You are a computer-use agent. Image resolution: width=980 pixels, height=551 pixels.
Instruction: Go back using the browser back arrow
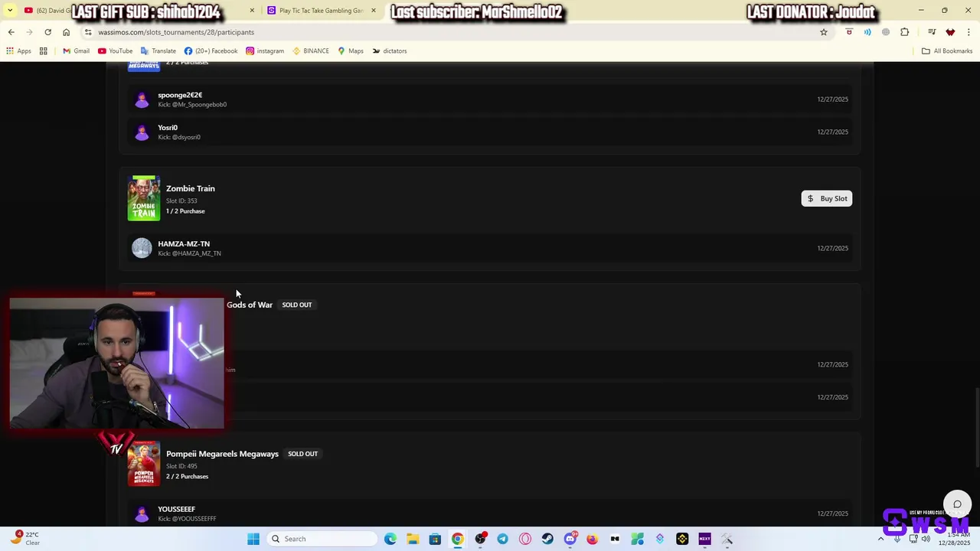coord(11,32)
